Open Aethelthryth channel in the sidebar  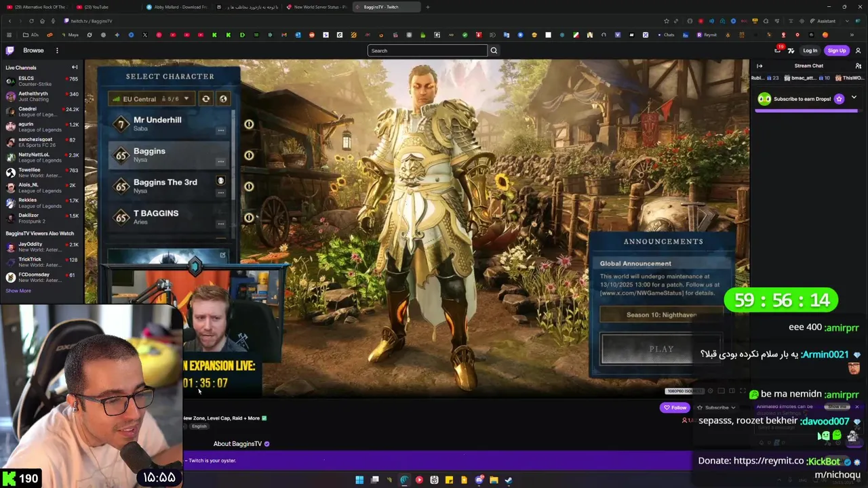tap(41, 96)
